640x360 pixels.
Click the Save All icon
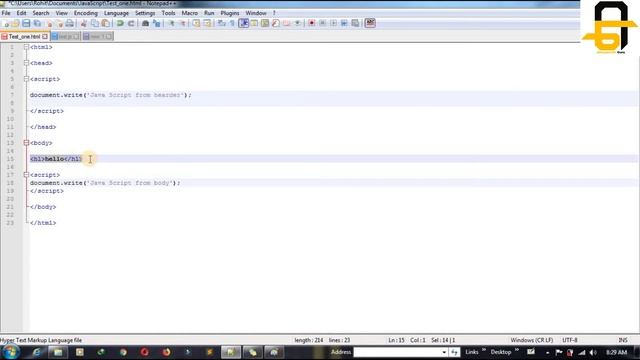pyautogui.click(x=37, y=23)
